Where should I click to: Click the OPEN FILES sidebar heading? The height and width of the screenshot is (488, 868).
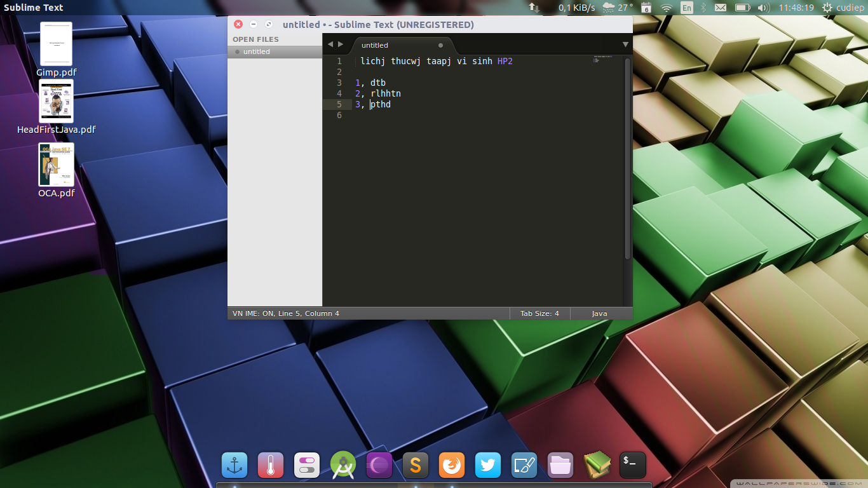click(x=255, y=39)
